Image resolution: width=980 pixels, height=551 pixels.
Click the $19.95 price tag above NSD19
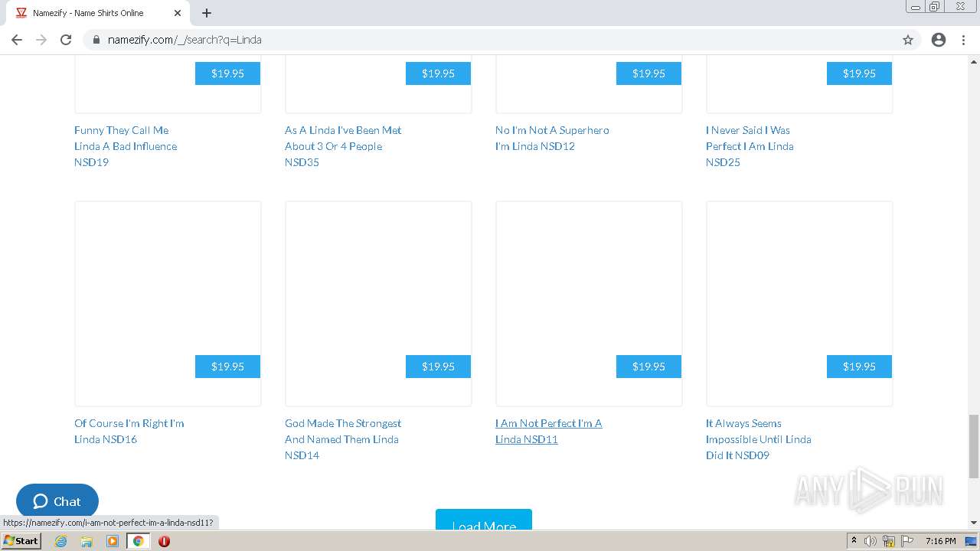click(227, 73)
